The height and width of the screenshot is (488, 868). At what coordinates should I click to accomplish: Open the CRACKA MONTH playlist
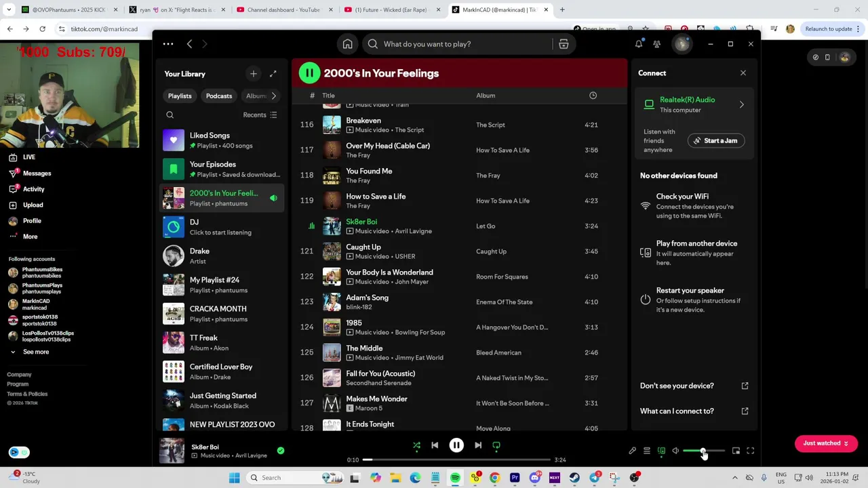[222, 313]
